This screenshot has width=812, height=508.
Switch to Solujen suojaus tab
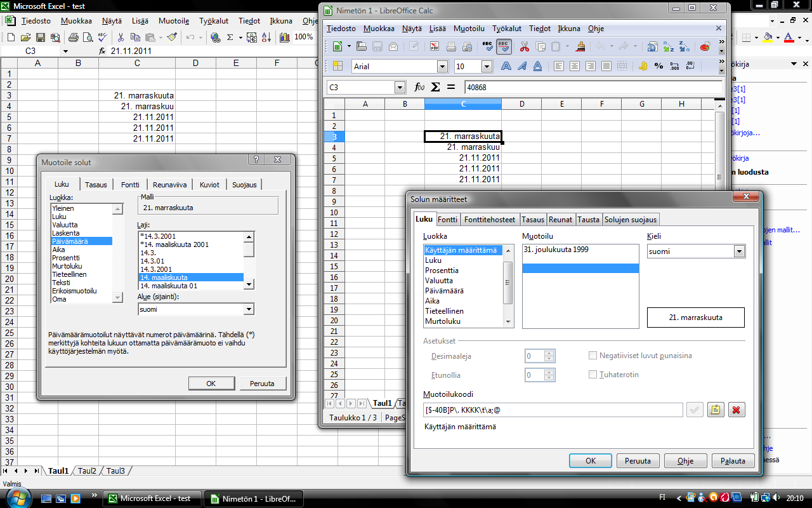point(631,220)
